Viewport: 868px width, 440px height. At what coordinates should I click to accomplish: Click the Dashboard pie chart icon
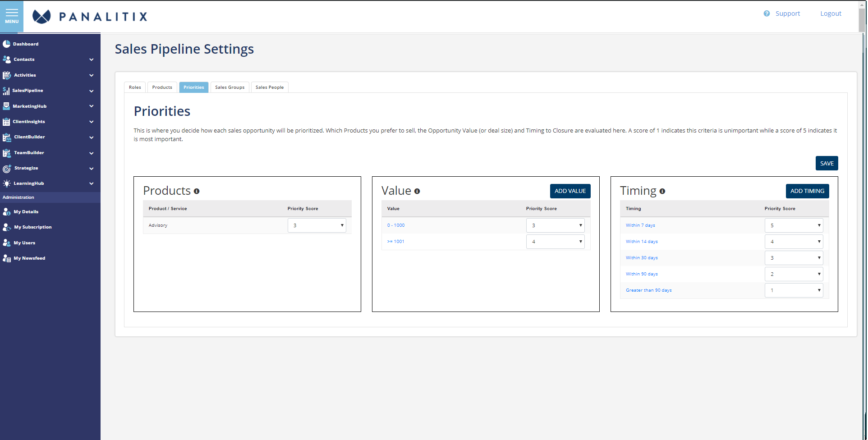pos(6,44)
